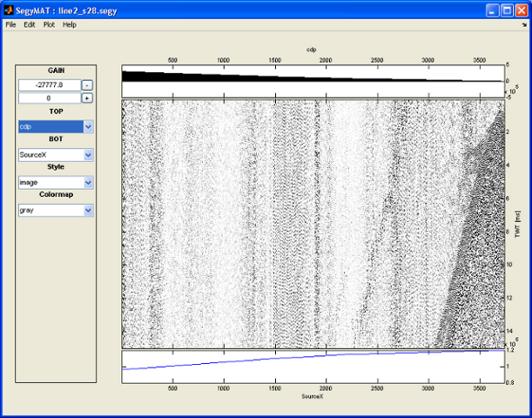
Task: Click the MATLAB icon in the title bar
Action: click(x=8, y=10)
